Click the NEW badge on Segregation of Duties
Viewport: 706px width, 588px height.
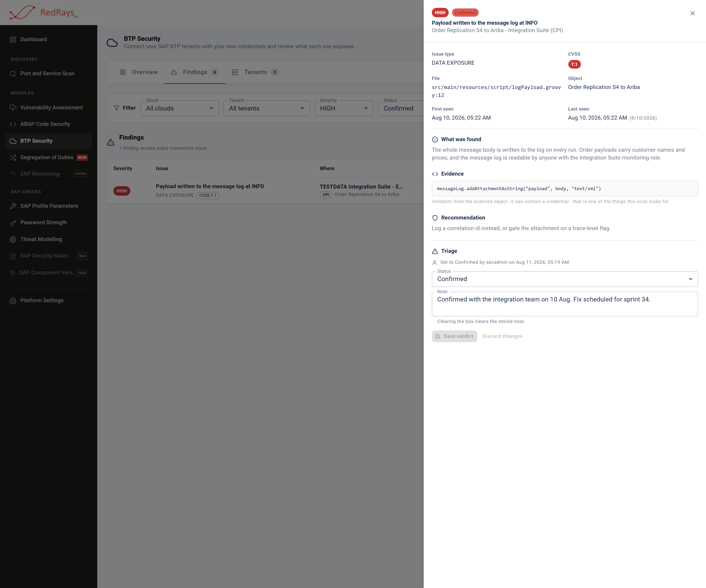coord(82,158)
